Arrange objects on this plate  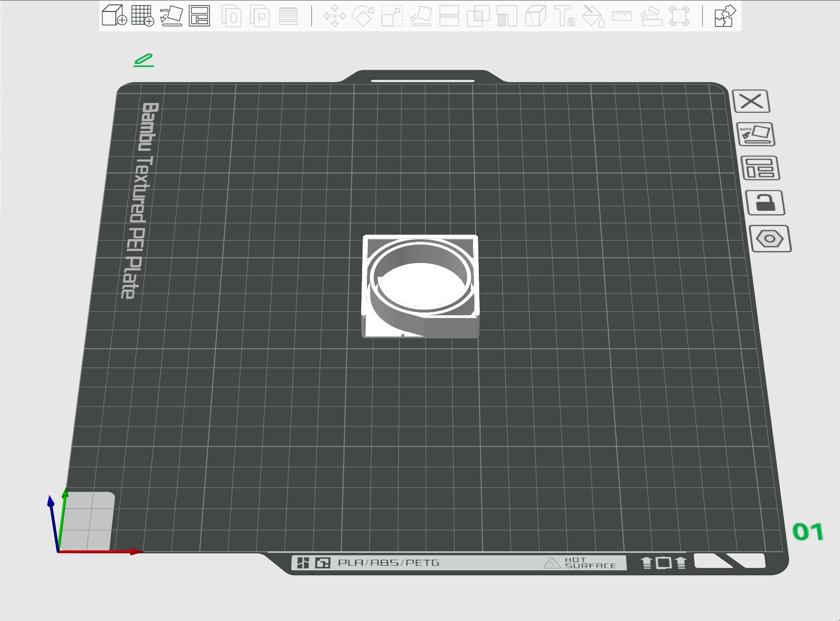pos(760,168)
